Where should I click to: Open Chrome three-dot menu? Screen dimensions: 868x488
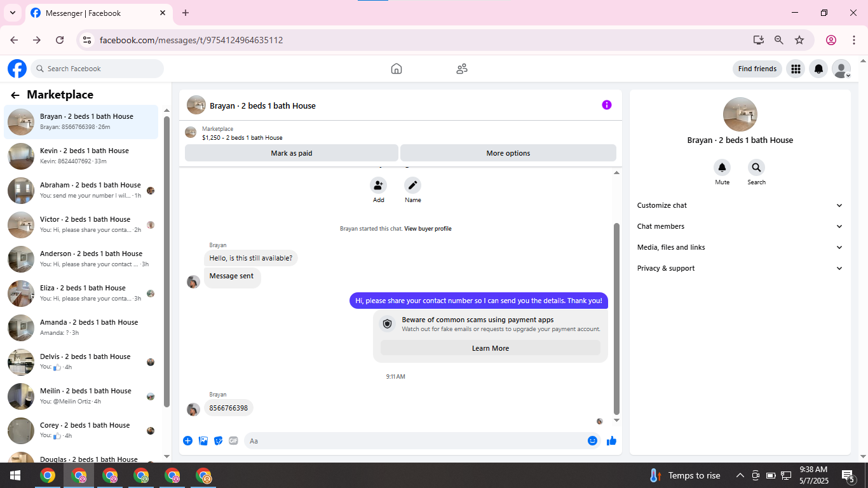point(854,40)
